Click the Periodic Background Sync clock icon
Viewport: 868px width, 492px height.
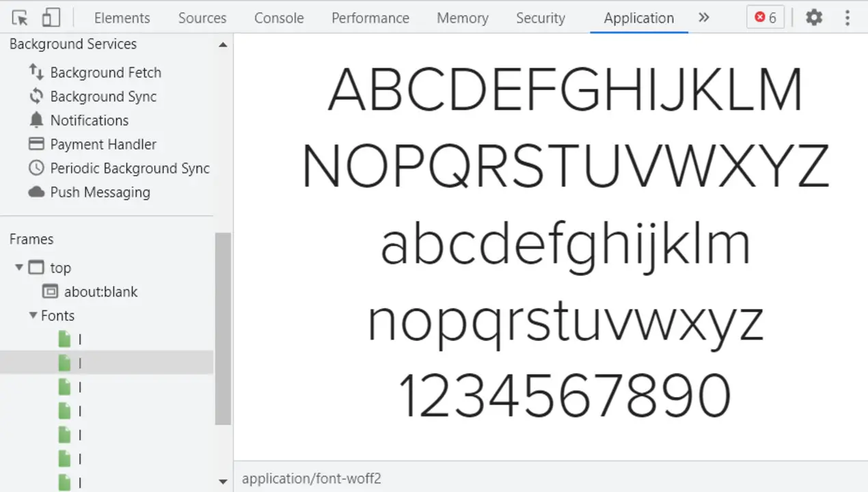pos(36,167)
